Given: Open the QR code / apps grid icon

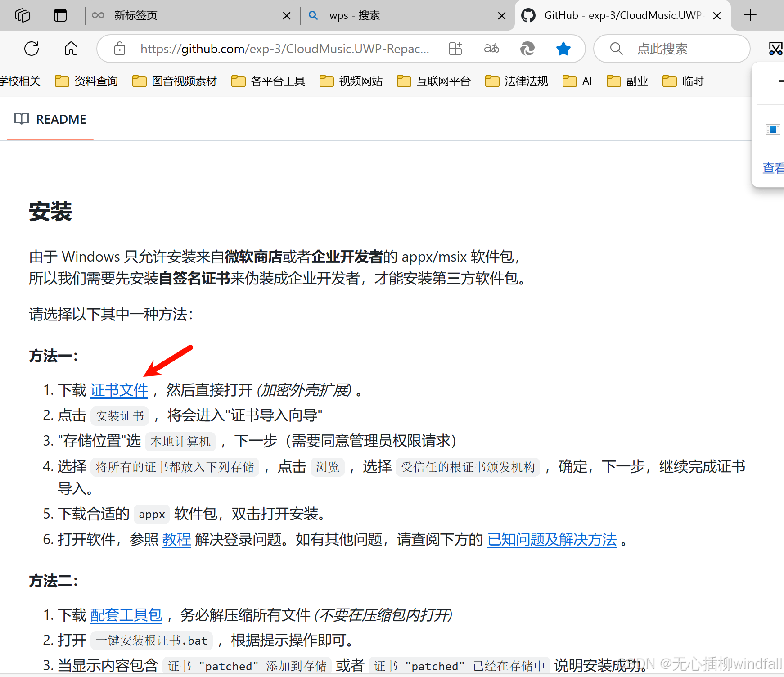Looking at the screenshot, I should [x=455, y=48].
